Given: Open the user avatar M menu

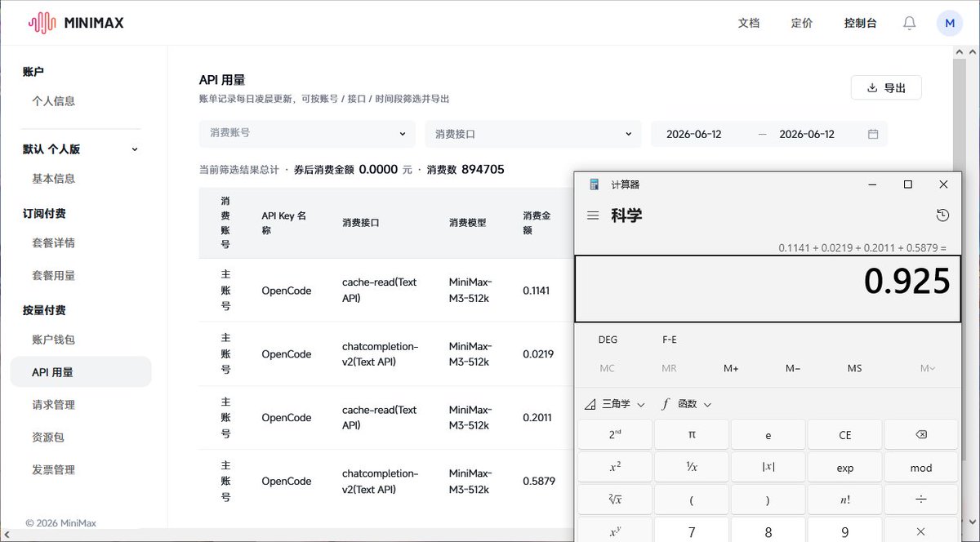Looking at the screenshot, I should pos(950,24).
